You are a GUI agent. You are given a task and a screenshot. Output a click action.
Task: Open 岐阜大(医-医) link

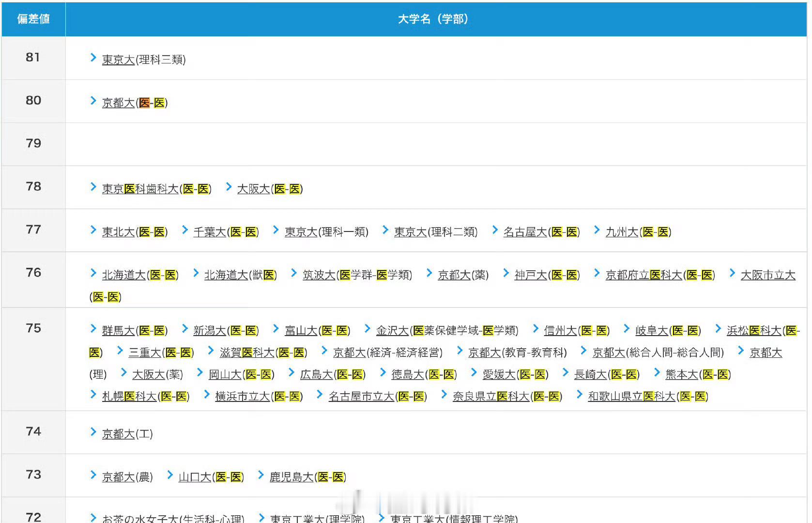point(668,331)
